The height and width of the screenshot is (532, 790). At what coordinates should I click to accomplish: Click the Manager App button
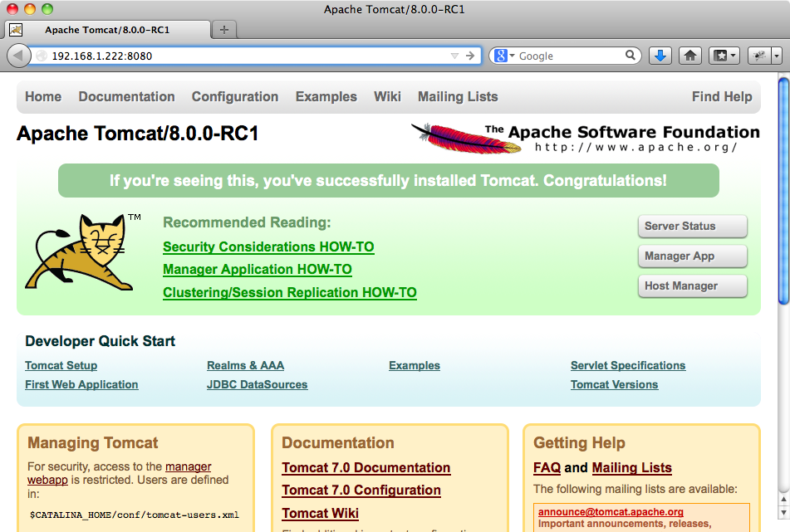(692, 256)
